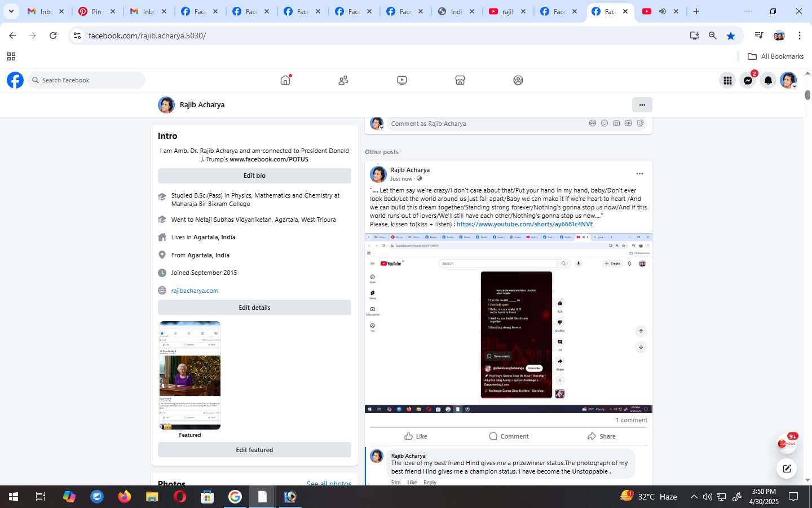Insert an emoji in the comment box

604,123
